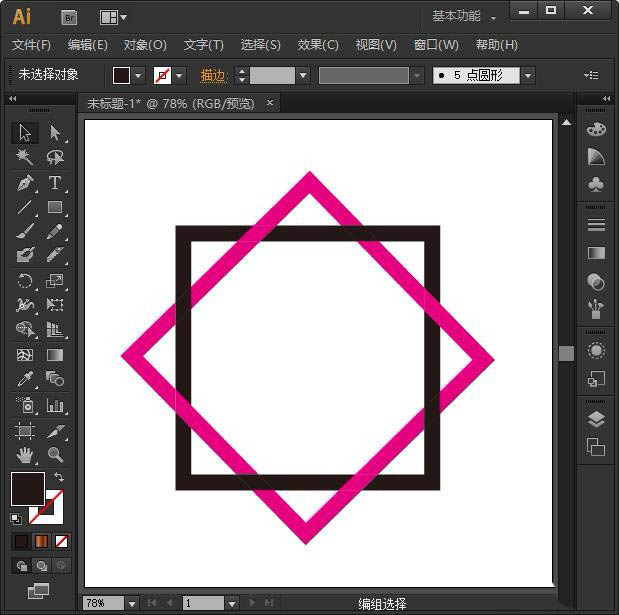Select the Rectangle tool
The image size is (619, 615).
(55, 207)
